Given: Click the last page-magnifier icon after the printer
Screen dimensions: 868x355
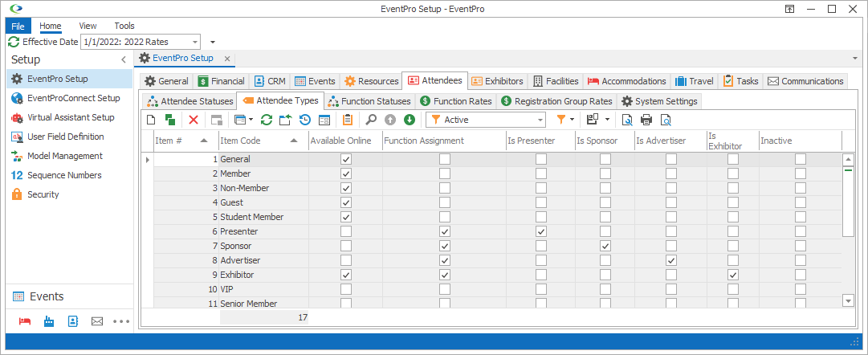Looking at the screenshot, I should [x=666, y=119].
